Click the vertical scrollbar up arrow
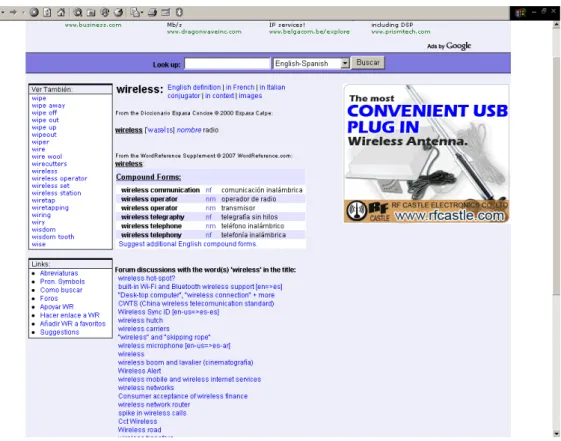561x441 pixels. click(556, 25)
